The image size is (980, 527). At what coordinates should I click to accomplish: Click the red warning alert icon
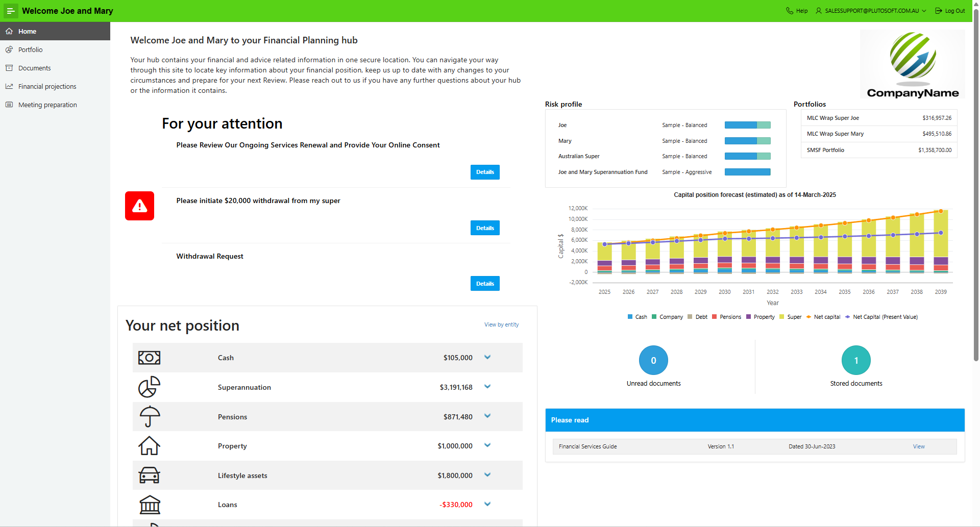(x=139, y=206)
